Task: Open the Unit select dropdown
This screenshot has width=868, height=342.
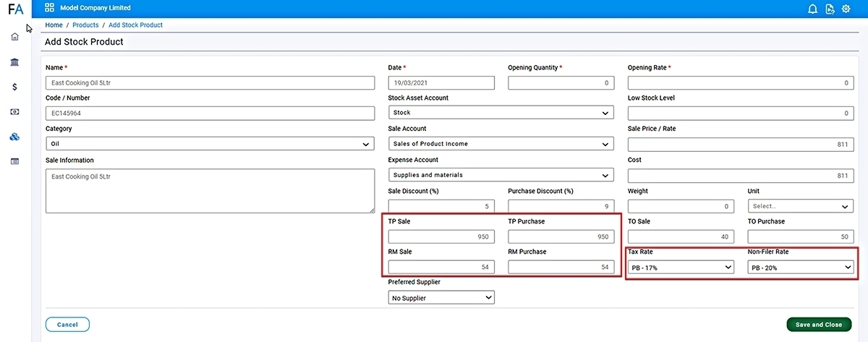Action: (x=800, y=206)
